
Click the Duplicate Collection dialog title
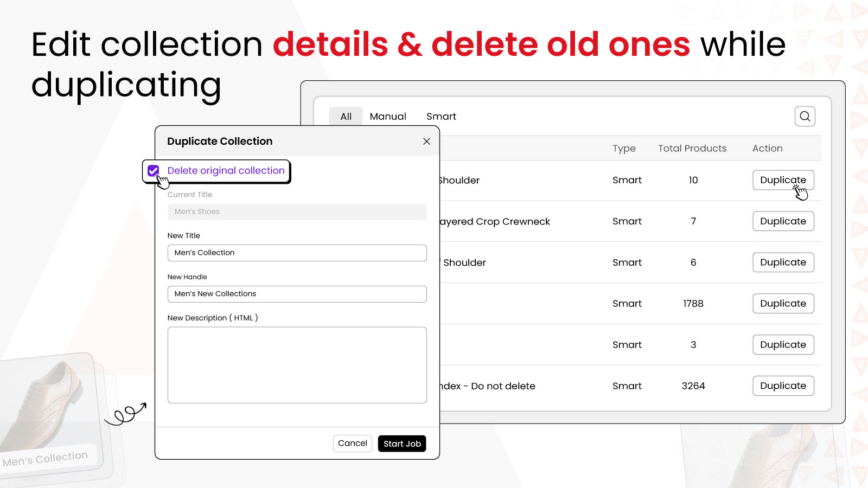point(220,142)
